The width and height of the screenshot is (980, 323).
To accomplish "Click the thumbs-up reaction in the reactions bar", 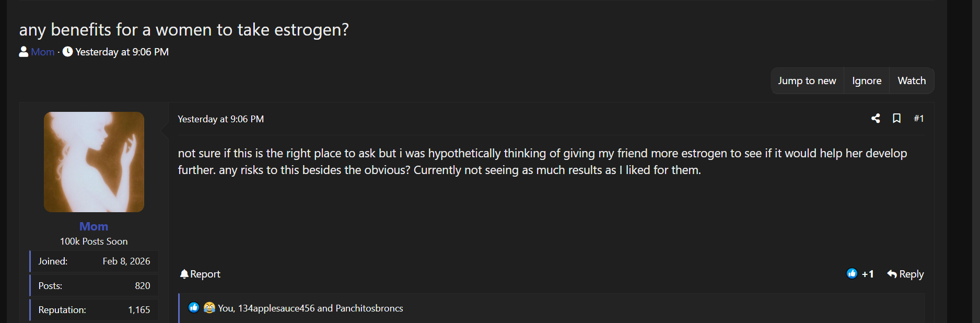I will [x=194, y=308].
